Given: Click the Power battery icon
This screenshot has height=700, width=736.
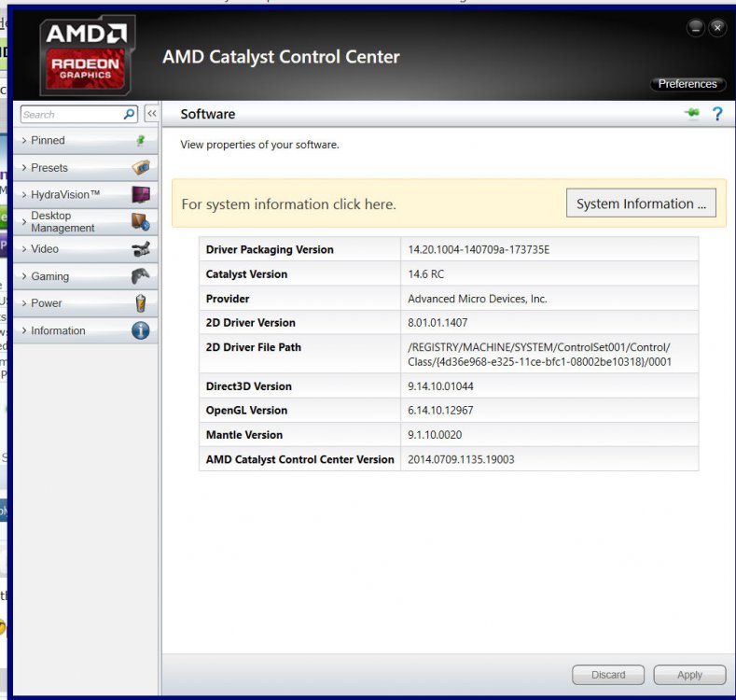Looking at the screenshot, I should [140, 303].
